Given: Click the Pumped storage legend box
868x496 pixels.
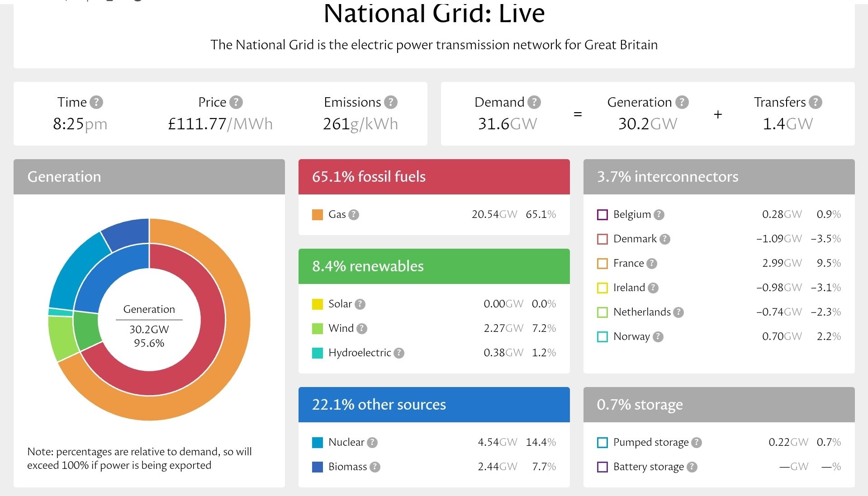Looking at the screenshot, I should tap(602, 443).
